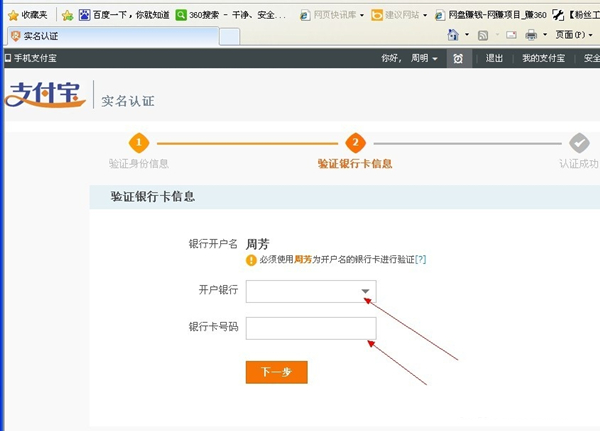The height and width of the screenshot is (431, 600).
Task: Click the RSS feeds icon
Action: [x=483, y=35]
